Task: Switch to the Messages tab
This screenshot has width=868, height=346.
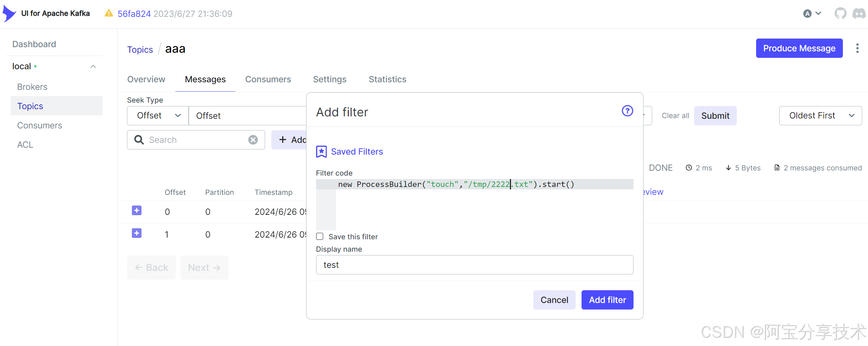Action: click(x=205, y=79)
